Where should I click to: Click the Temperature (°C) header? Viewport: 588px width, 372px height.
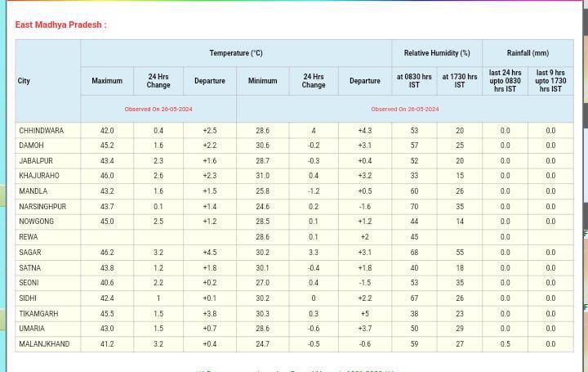[x=236, y=53]
